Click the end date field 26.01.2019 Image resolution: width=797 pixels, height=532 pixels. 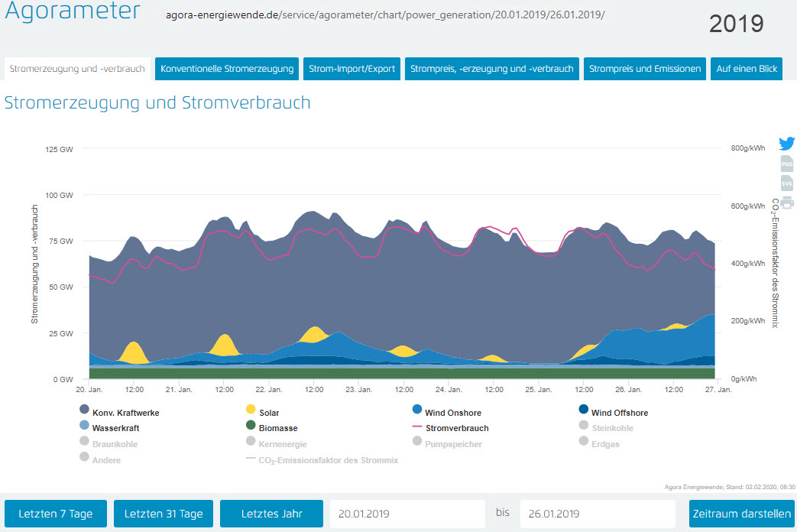pos(597,514)
